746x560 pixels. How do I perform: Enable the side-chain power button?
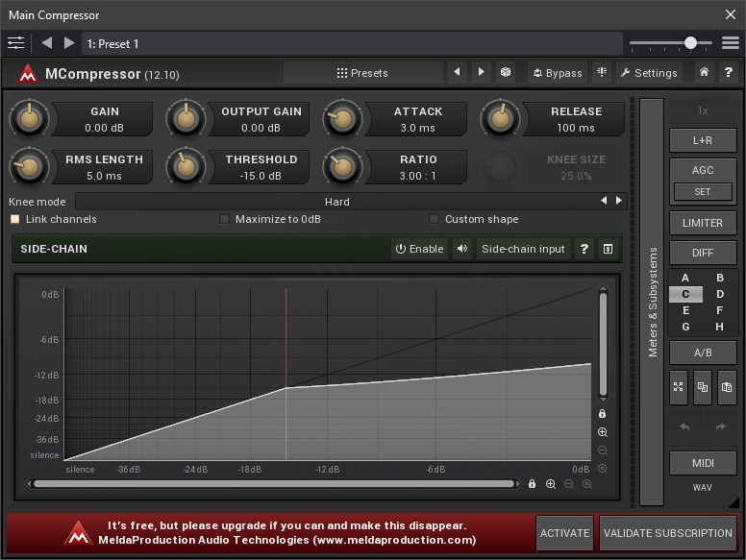click(419, 249)
